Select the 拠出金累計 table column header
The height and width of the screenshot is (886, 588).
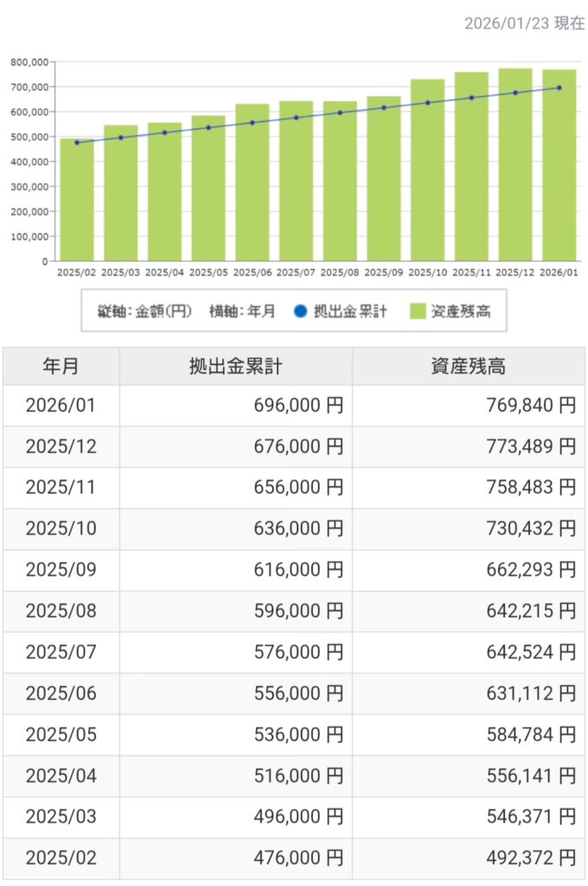point(235,366)
